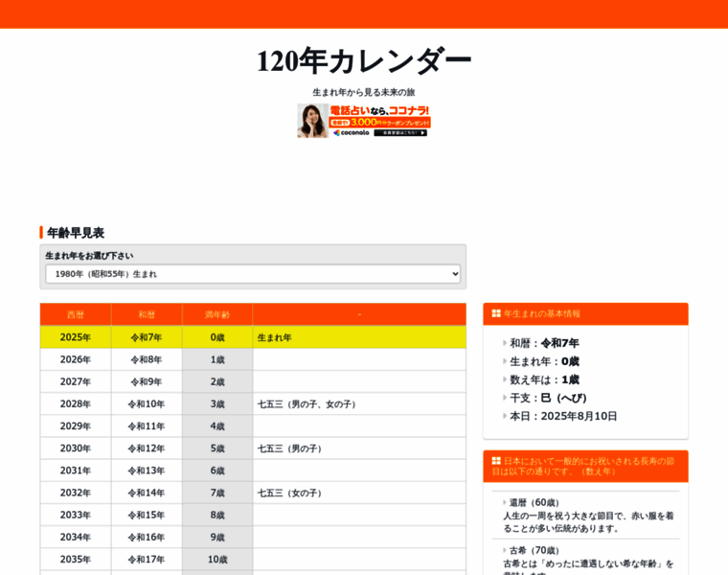Open the birth year dropdown showing 1980年
This screenshot has width=728, height=575.
click(x=253, y=274)
